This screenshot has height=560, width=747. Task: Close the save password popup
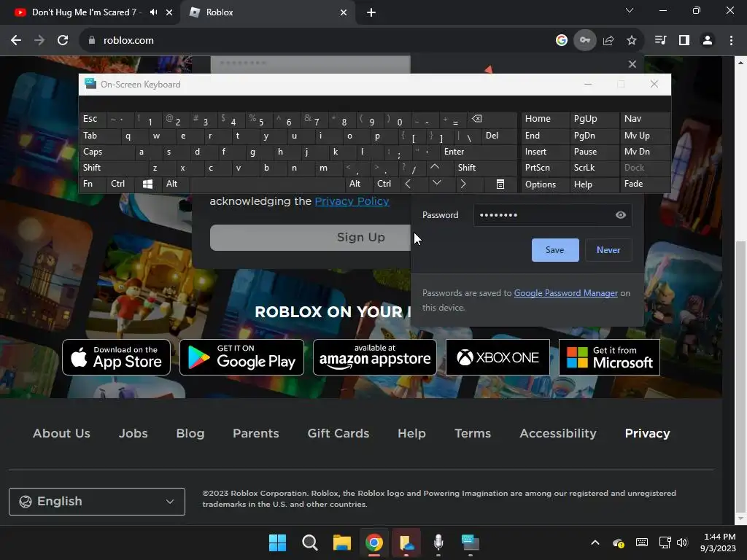pyautogui.click(x=632, y=64)
